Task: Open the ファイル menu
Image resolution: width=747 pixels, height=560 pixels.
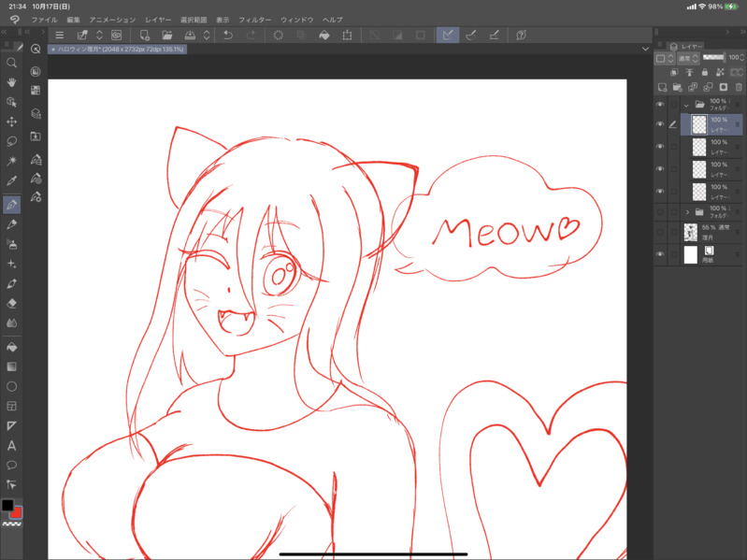Action: (x=44, y=20)
